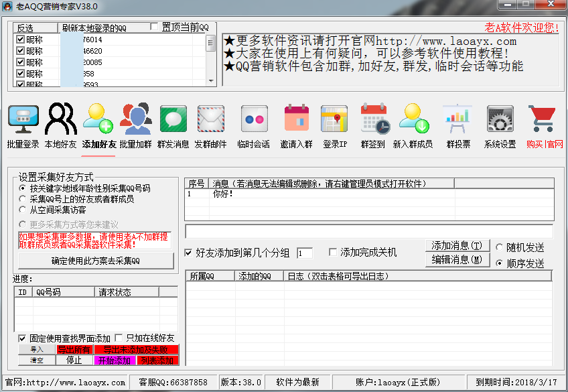The width and height of the screenshot is (568, 392).
Task: Open the 群签到 group check-in tool
Action: coord(372,126)
